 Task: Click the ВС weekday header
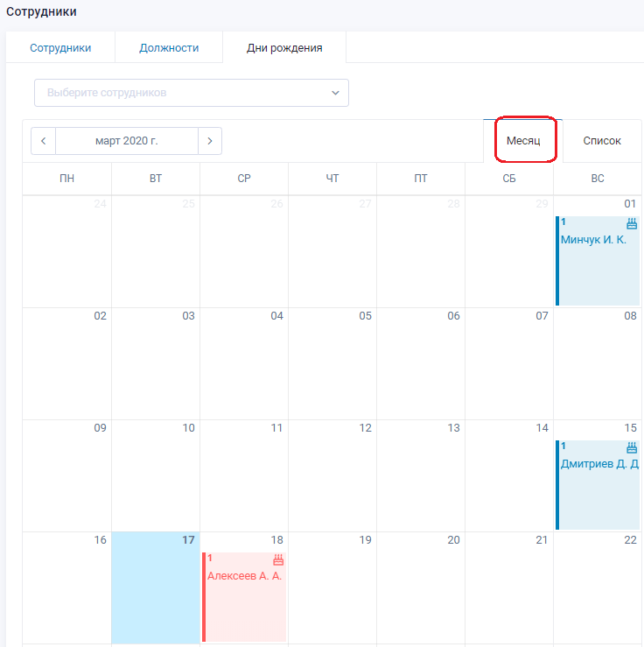[x=598, y=179]
